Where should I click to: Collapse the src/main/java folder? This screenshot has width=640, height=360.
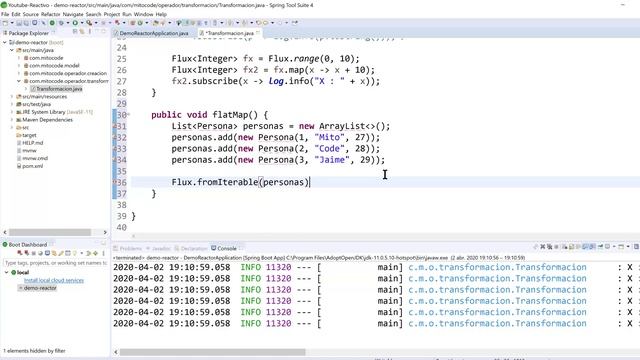(12, 50)
